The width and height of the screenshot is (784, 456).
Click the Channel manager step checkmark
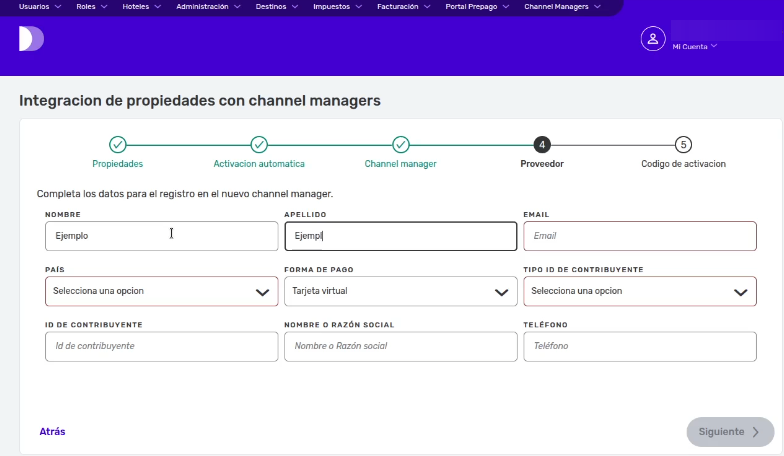(400, 145)
